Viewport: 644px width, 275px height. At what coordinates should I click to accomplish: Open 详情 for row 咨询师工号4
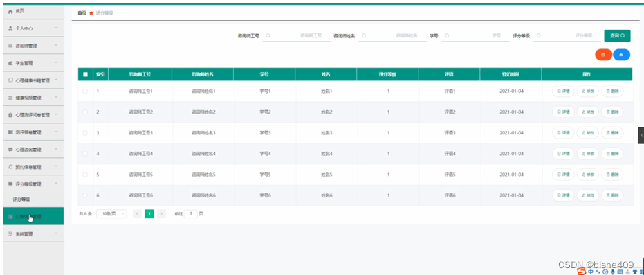pyautogui.click(x=563, y=154)
